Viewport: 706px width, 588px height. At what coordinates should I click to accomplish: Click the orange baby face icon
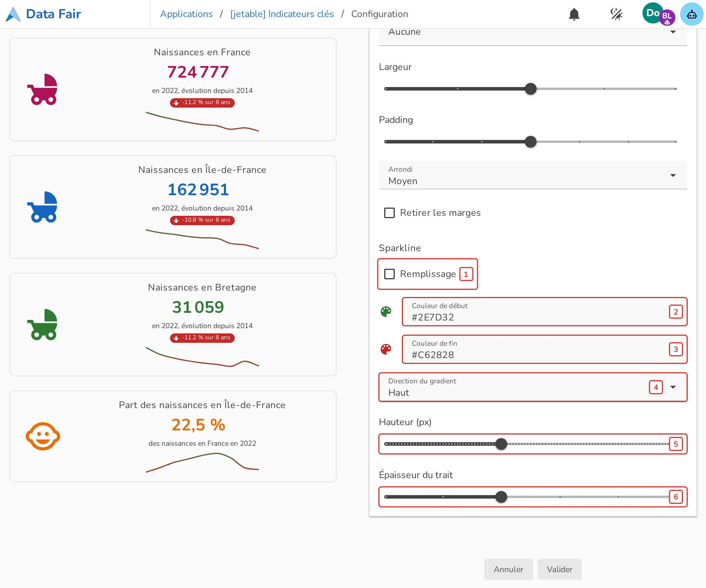(43, 436)
